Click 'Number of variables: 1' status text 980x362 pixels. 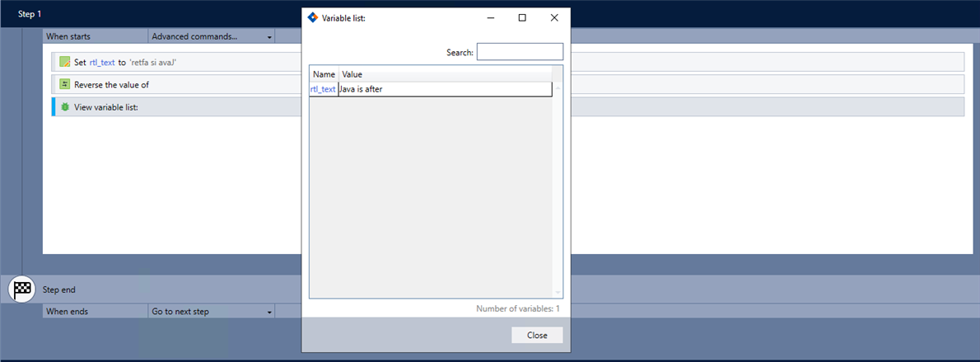coord(518,308)
